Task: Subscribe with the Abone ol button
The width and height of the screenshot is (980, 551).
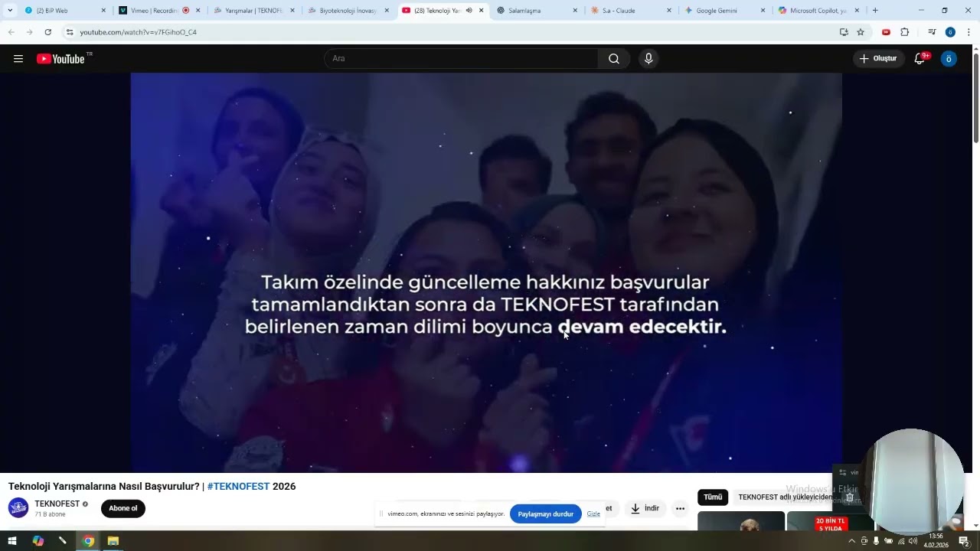Action: (x=123, y=508)
